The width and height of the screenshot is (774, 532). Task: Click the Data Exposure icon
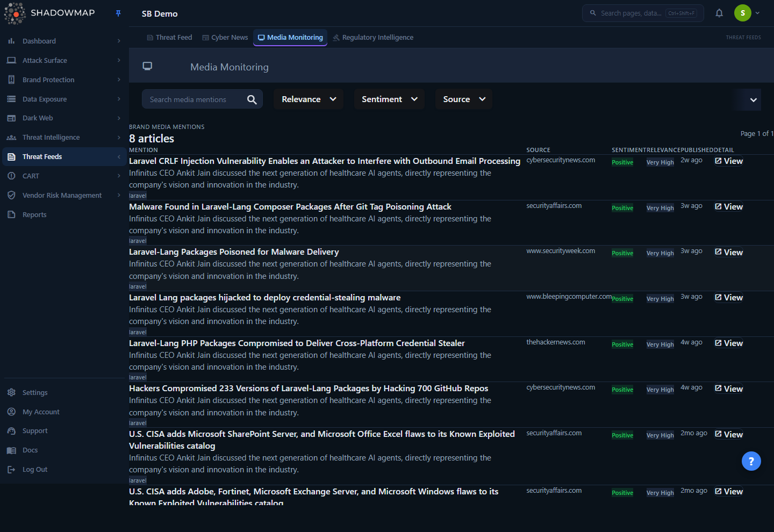point(11,99)
